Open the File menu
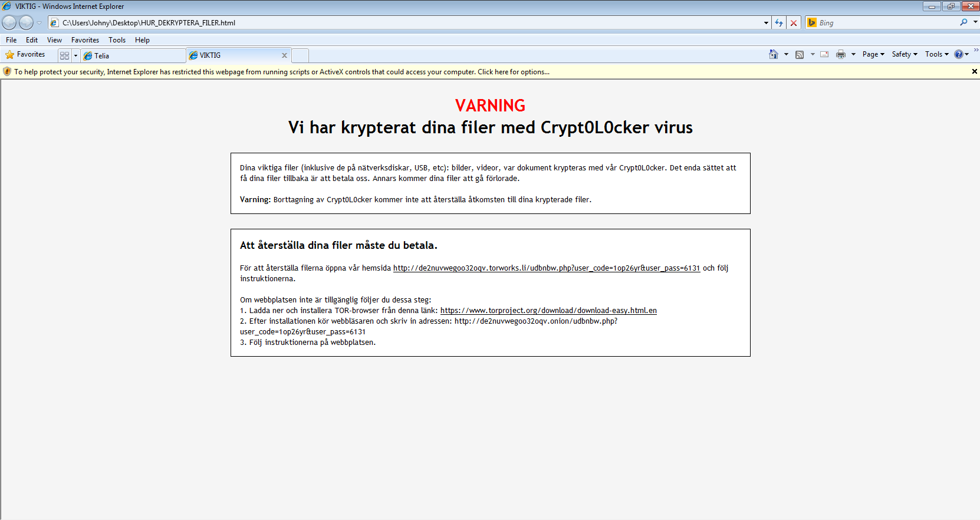Screen dimensions: 980x520 (11, 40)
